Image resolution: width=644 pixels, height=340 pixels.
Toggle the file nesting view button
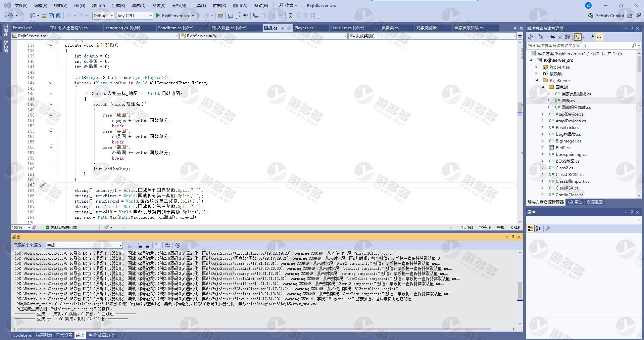point(578,37)
